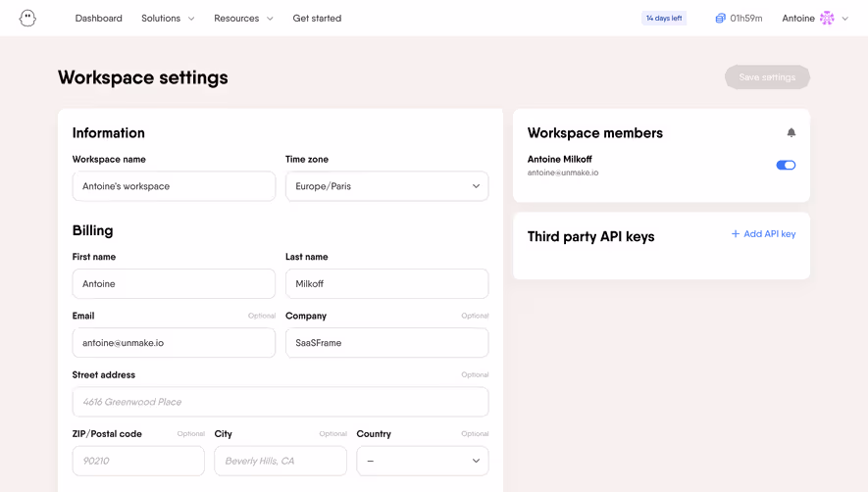Click the City input field
This screenshot has height=492, width=868.
coord(281,461)
